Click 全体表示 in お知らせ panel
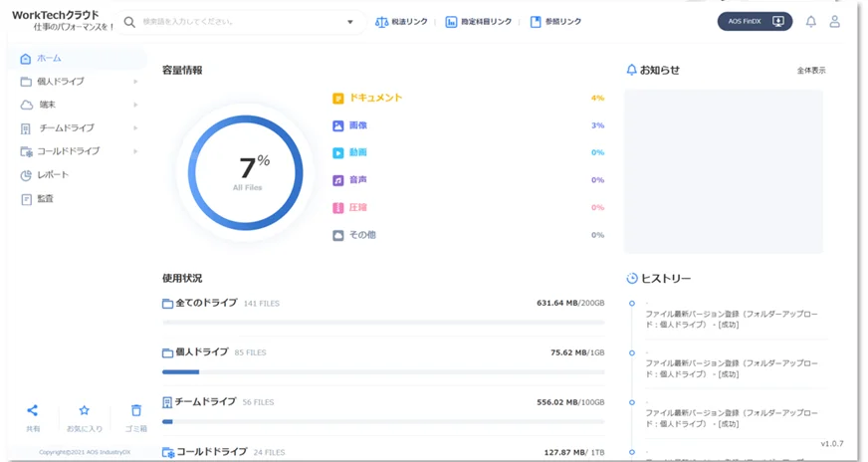 (x=811, y=71)
